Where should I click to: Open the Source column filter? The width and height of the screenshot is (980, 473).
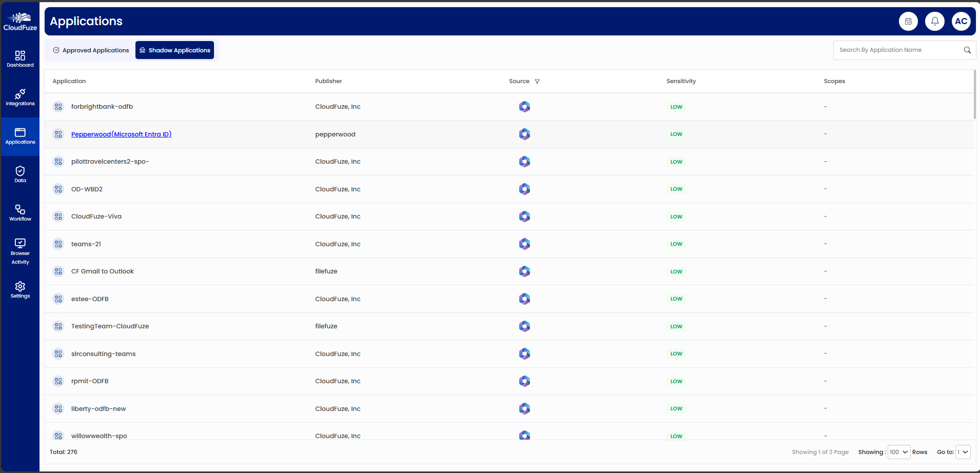coord(537,81)
